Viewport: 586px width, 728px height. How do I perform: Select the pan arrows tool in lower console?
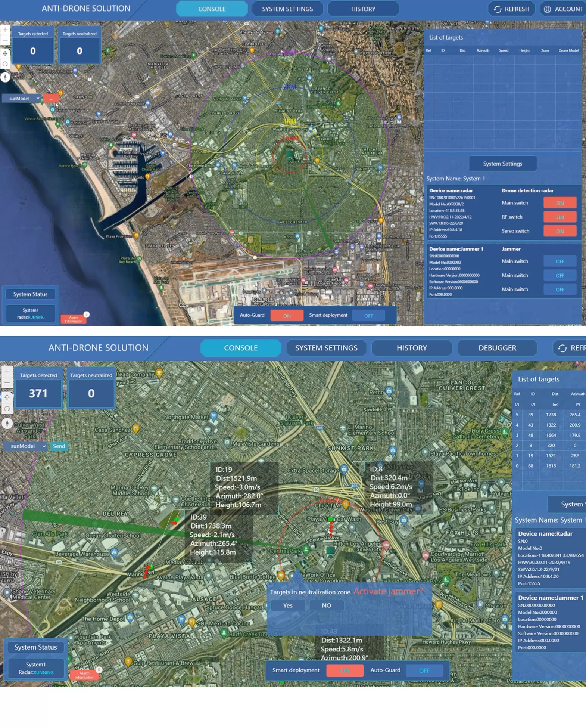click(x=7, y=397)
